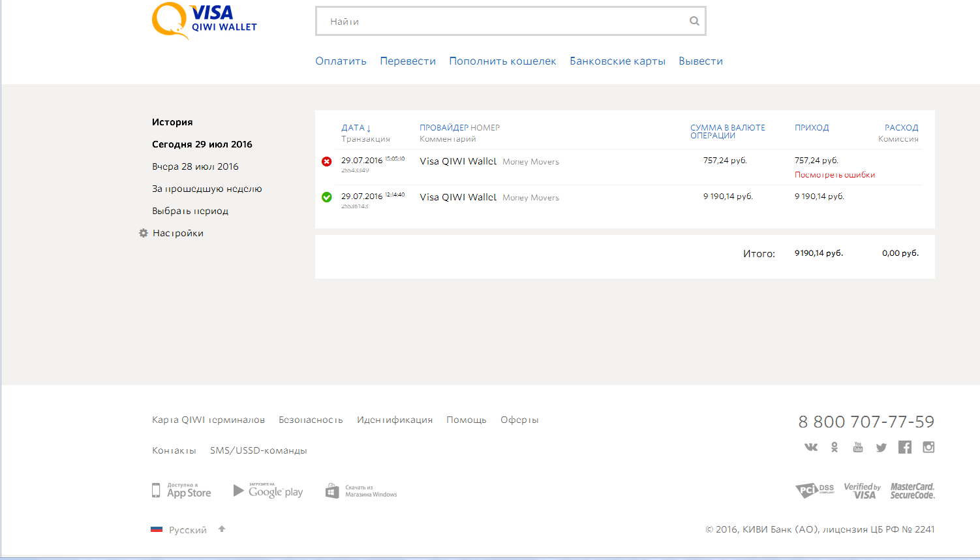The image size is (980, 560).
Task: Open the VK social network icon
Action: tap(811, 447)
